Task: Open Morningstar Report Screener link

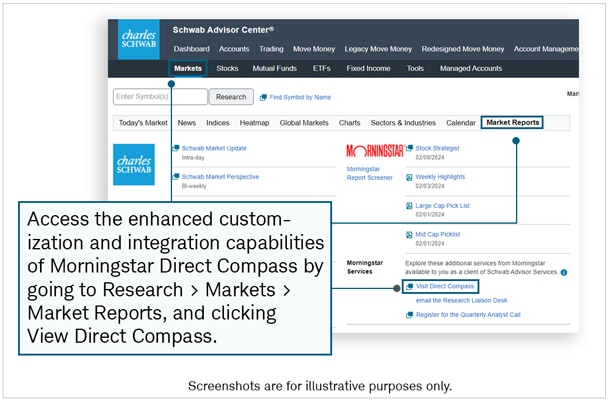Action: [x=369, y=173]
